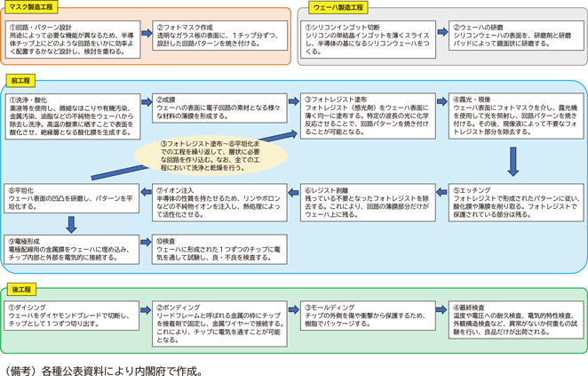588x376 pixels.
Task: Click the ⑨電極形成 step box
Action: [72, 250]
